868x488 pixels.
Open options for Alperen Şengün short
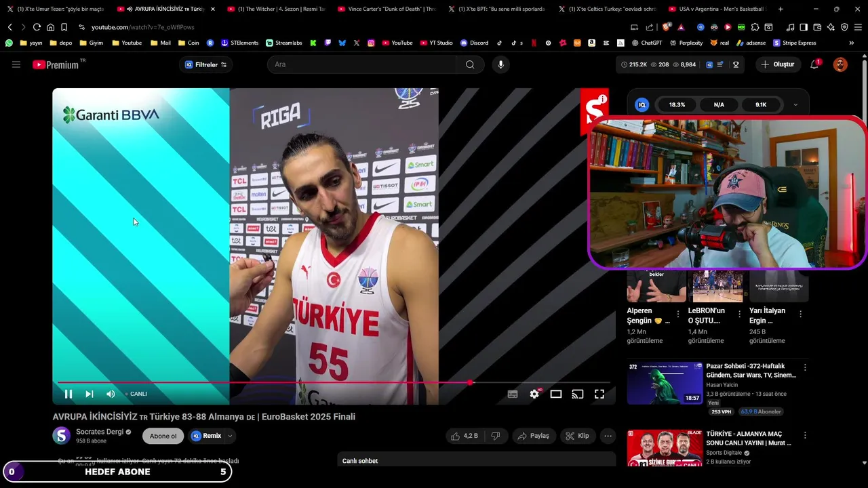pos(677,314)
